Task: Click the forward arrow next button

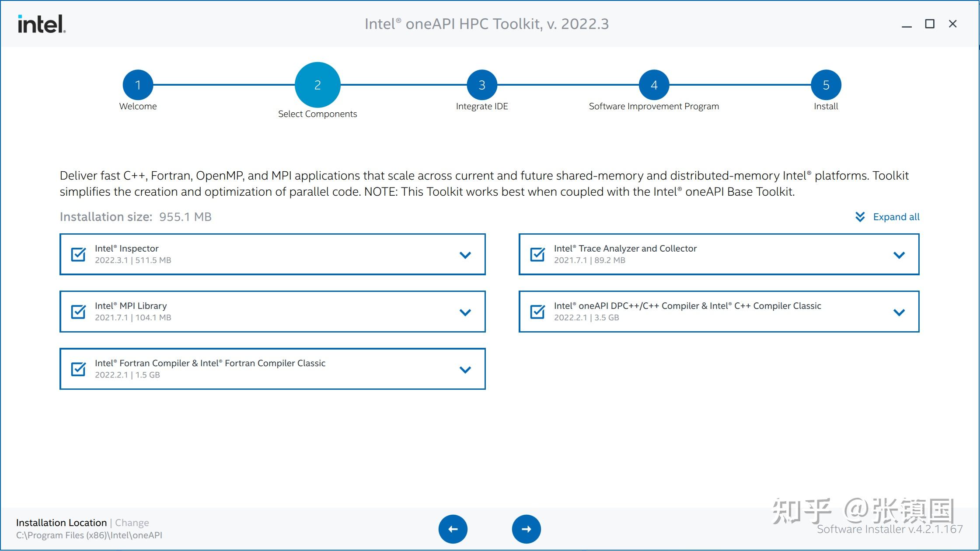Action: 526,529
